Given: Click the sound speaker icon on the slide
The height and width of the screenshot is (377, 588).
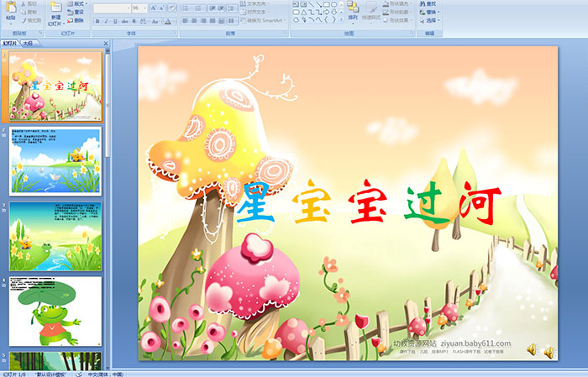Looking at the screenshot, I should click(531, 348).
